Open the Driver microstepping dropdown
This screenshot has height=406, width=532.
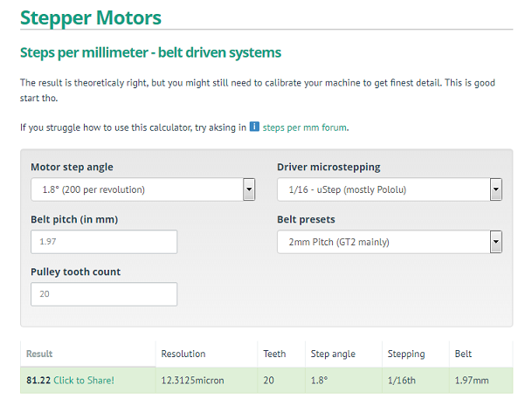390,189
